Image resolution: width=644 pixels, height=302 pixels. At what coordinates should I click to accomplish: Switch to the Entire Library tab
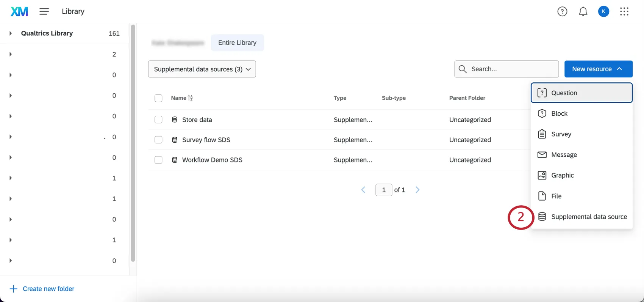pos(237,43)
